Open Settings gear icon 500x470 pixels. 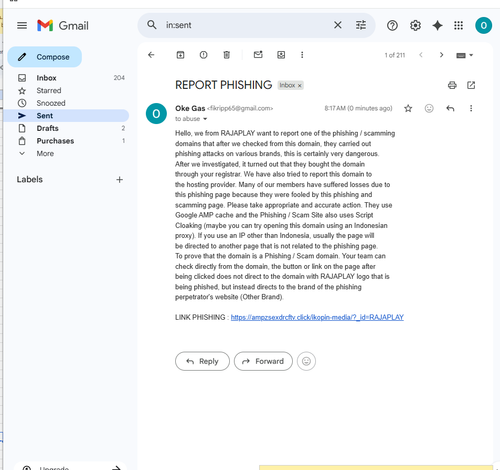(415, 25)
